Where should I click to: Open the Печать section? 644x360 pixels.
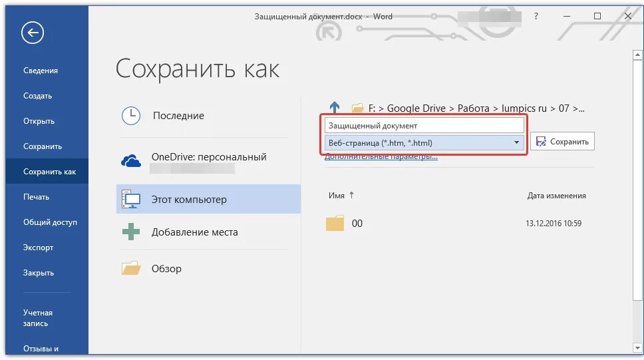pyautogui.click(x=36, y=197)
